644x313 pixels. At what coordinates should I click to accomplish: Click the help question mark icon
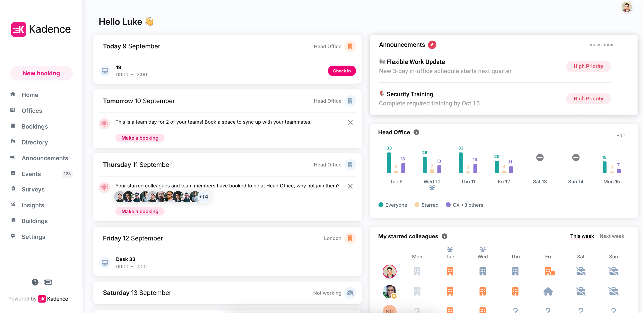click(35, 282)
